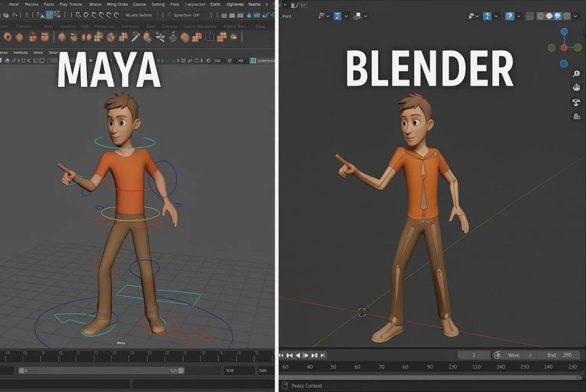Click the Maya time range slider bar

click(101, 371)
